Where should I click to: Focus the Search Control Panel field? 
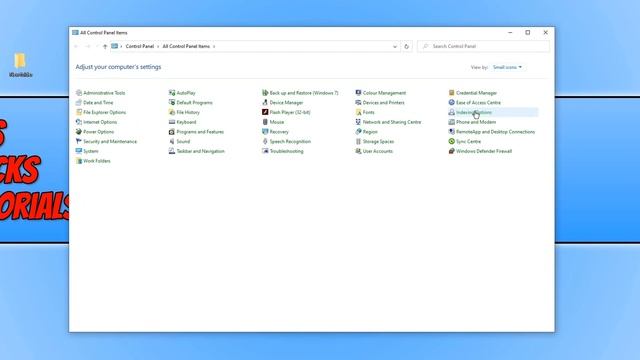click(x=483, y=47)
